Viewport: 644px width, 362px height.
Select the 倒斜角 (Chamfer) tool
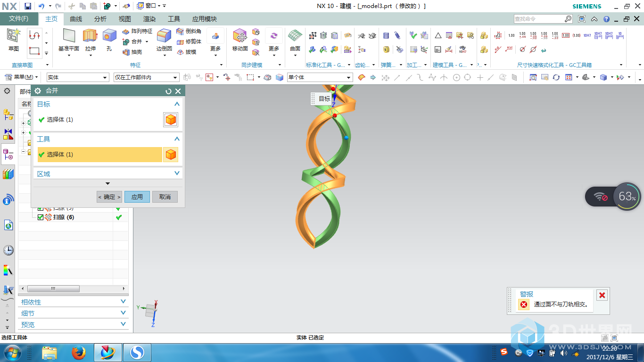pos(189,31)
